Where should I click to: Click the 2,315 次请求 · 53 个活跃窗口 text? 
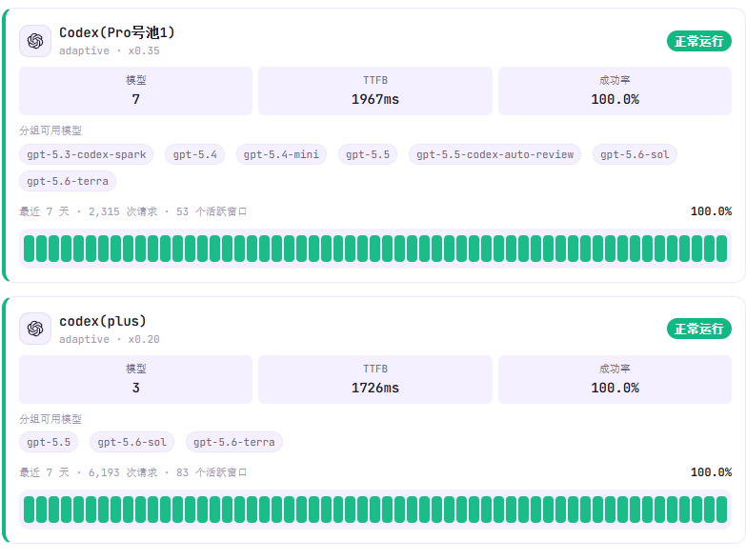coord(168,211)
